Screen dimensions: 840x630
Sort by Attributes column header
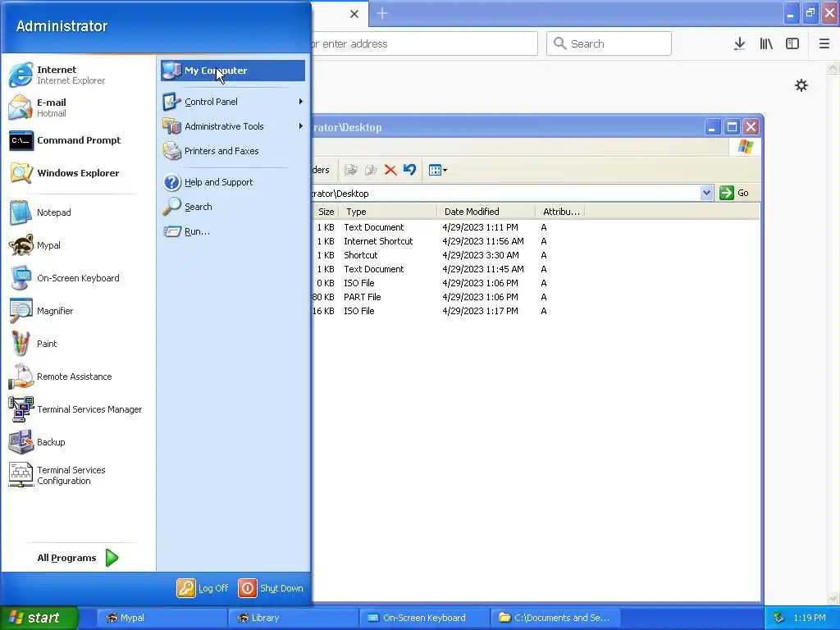click(x=559, y=212)
